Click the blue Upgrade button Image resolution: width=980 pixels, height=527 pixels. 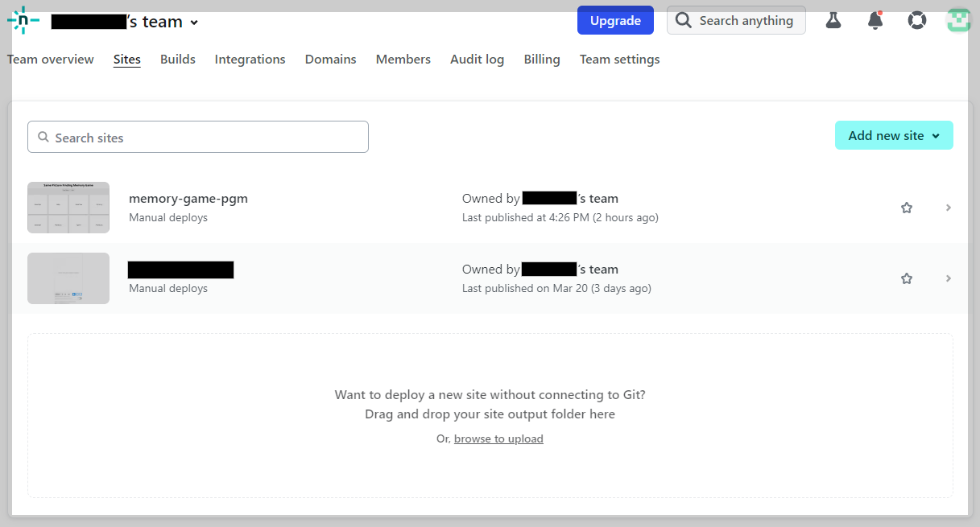pyautogui.click(x=615, y=20)
